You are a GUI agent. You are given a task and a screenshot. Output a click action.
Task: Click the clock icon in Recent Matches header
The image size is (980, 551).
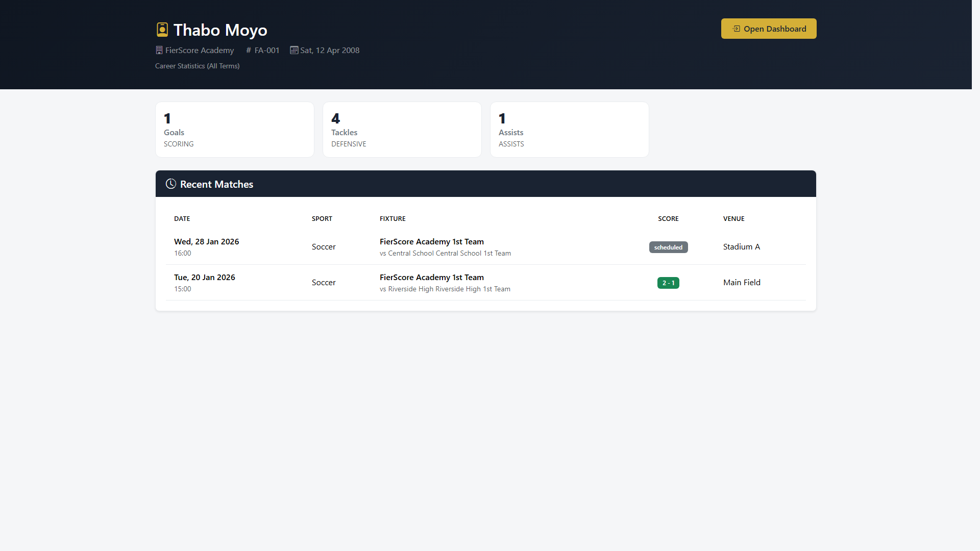tap(170, 184)
